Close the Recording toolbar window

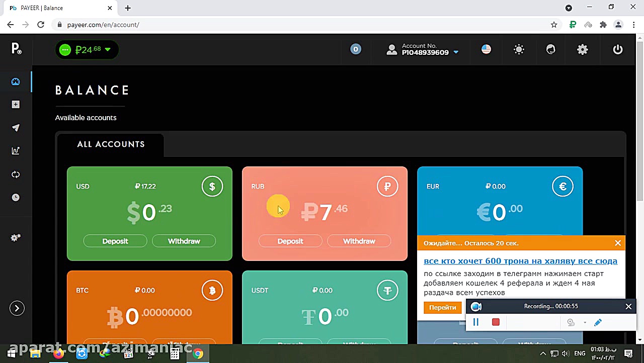pos(628,306)
